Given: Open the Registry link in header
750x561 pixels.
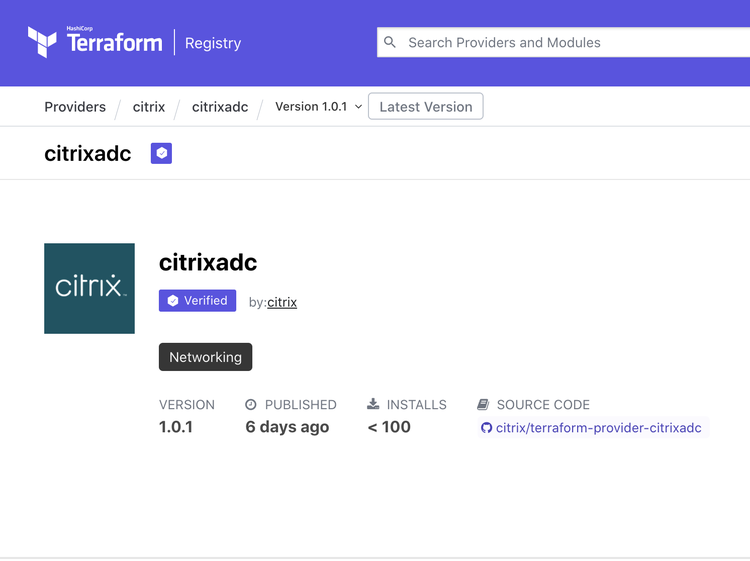Looking at the screenshot, I should tap(213, 43).
